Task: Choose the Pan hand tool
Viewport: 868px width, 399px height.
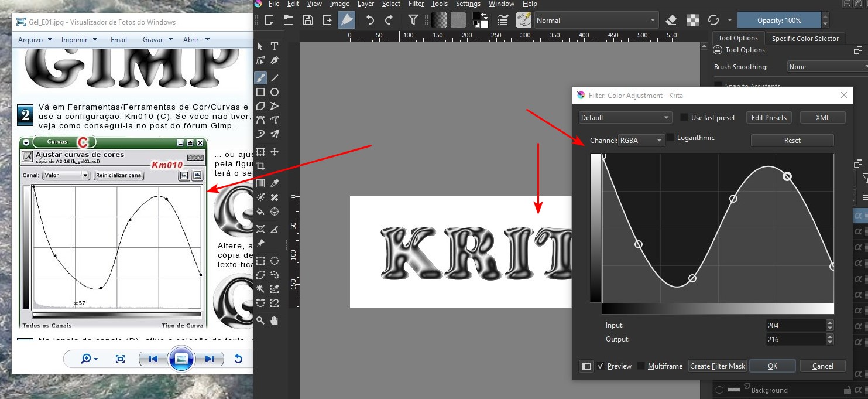Action: click(x=274, y=320)
